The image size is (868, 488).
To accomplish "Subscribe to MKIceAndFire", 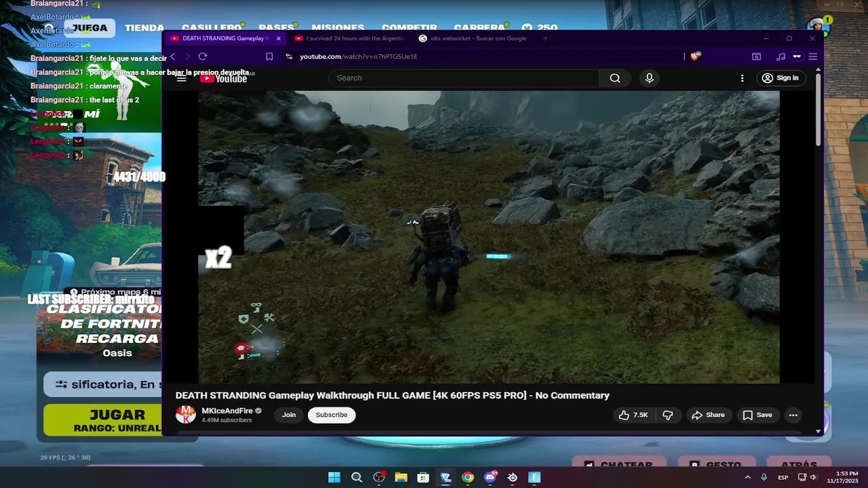I will pos(332,415).
